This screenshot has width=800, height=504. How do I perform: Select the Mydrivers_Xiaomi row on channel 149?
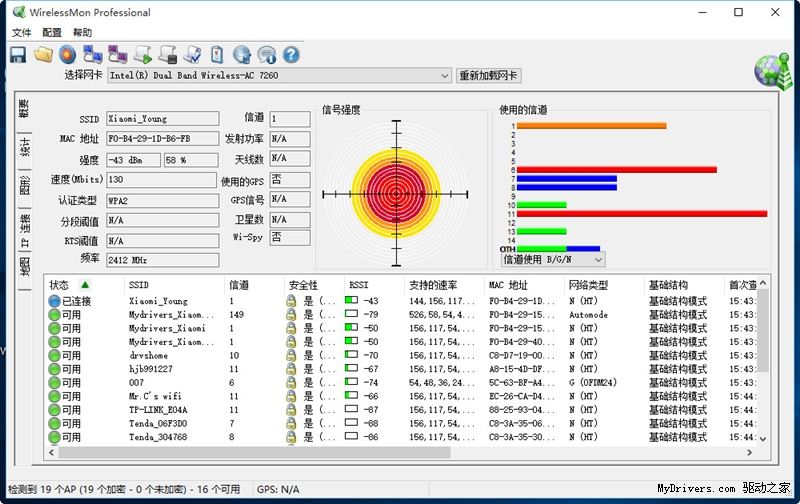point(402,315)
